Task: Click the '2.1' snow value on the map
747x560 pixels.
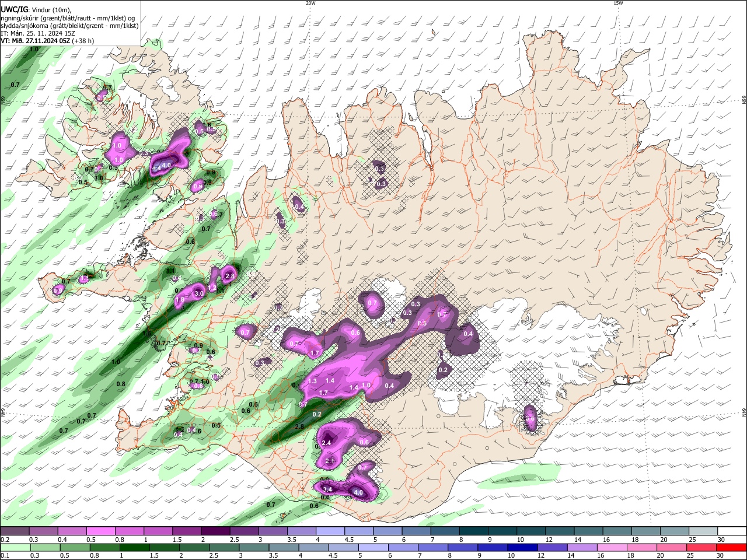Action: [330, 461]
